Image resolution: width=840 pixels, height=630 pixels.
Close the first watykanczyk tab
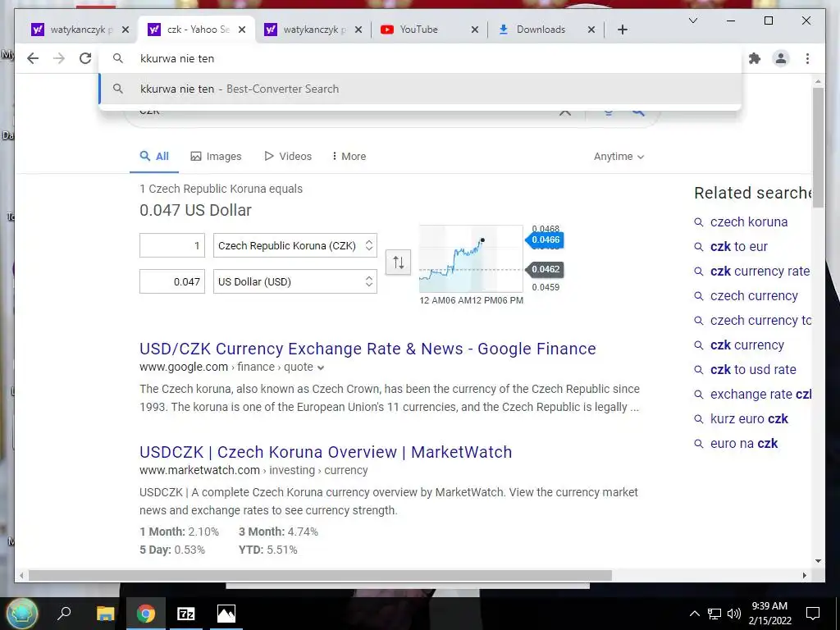tap(126, 30)
